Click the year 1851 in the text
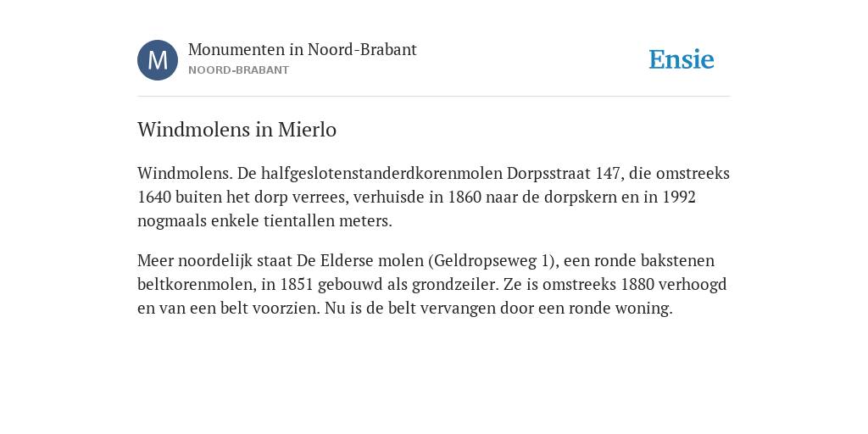The height and width of the screenshot is (434, 868). point(298,284)
